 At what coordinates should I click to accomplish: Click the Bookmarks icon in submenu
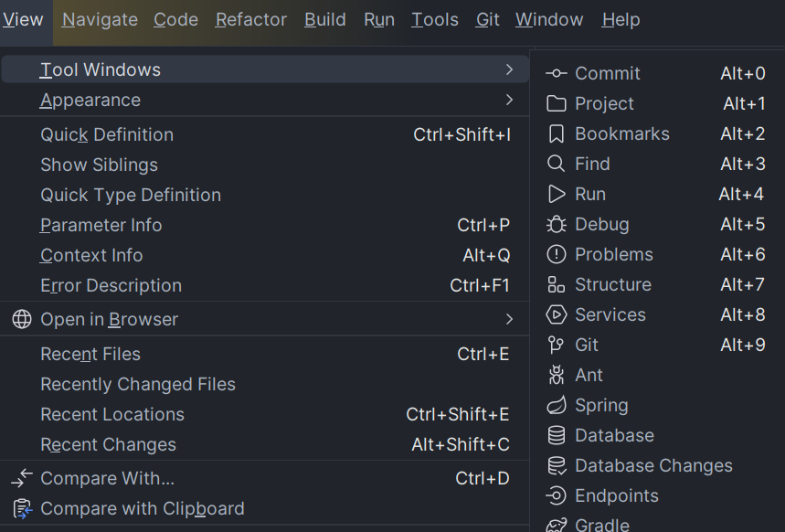[x=557, y=133]
